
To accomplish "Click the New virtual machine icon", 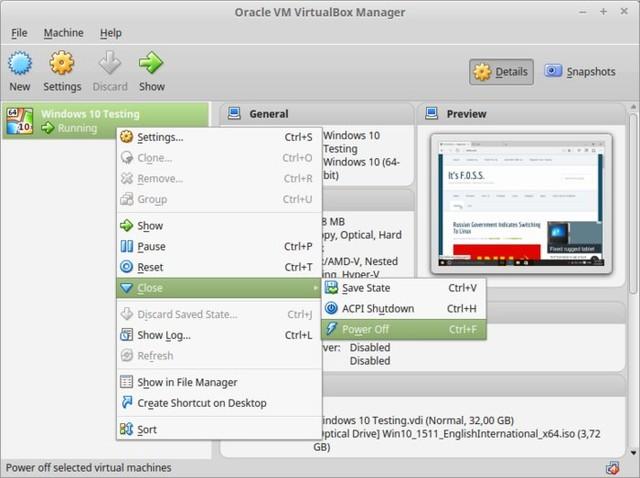I will (19, 68).
